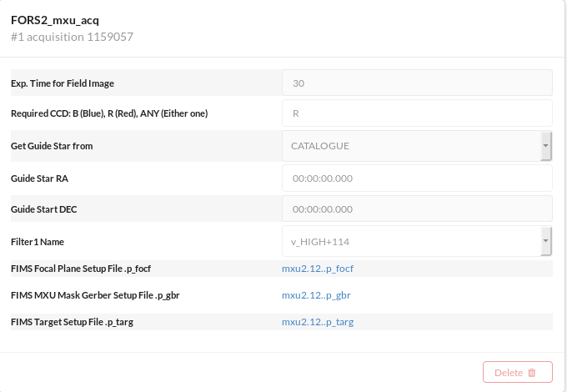Focus the Required CCD input showing R
The image size is (567, 392).
[417, 113]
